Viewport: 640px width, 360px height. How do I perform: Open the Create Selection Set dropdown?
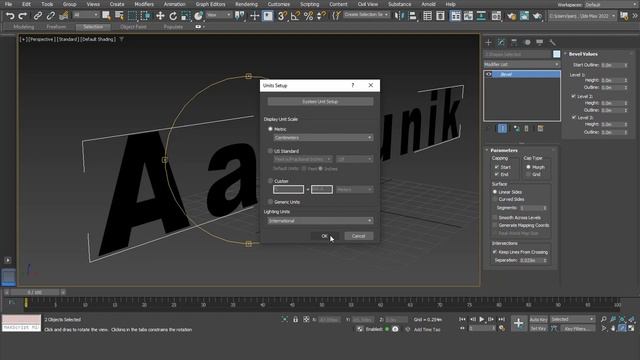[366, 15]
